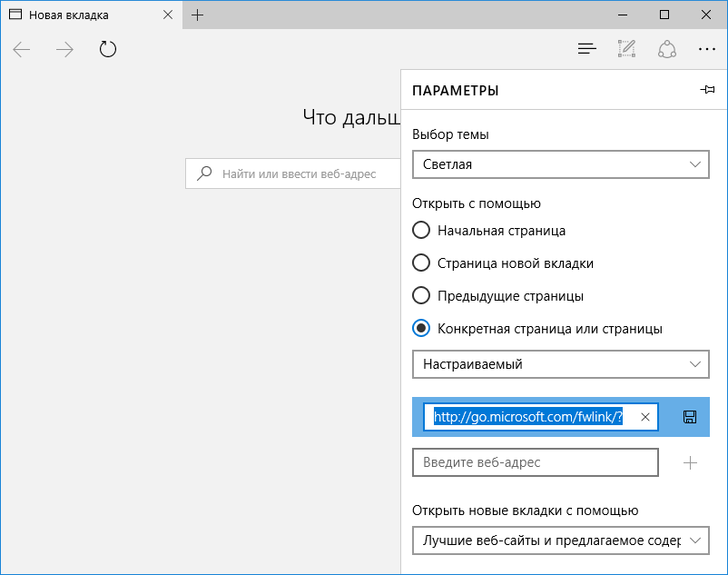
Task: Save the startup page URL with disk icon
Action: (x=690, y=417)
